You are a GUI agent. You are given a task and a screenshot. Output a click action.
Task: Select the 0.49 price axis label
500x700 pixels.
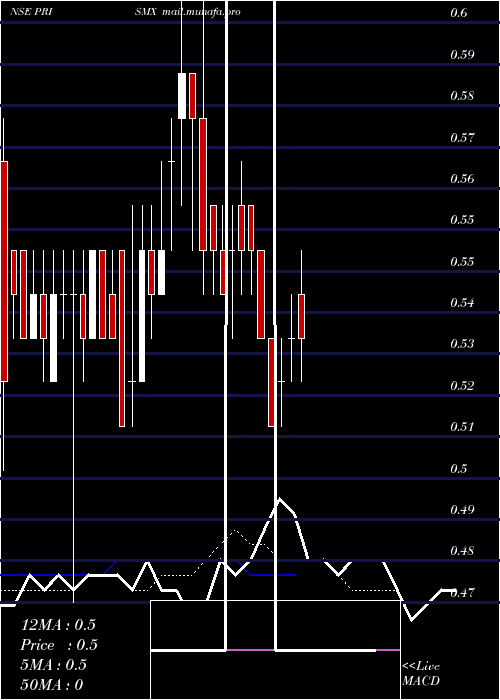462,509
